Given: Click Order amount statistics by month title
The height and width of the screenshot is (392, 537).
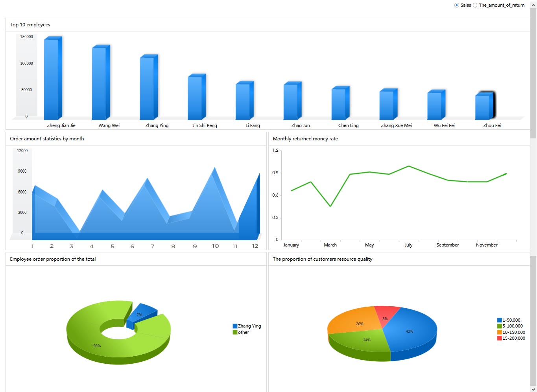Looking at the screenshot, I should click(x=47, y=139).
